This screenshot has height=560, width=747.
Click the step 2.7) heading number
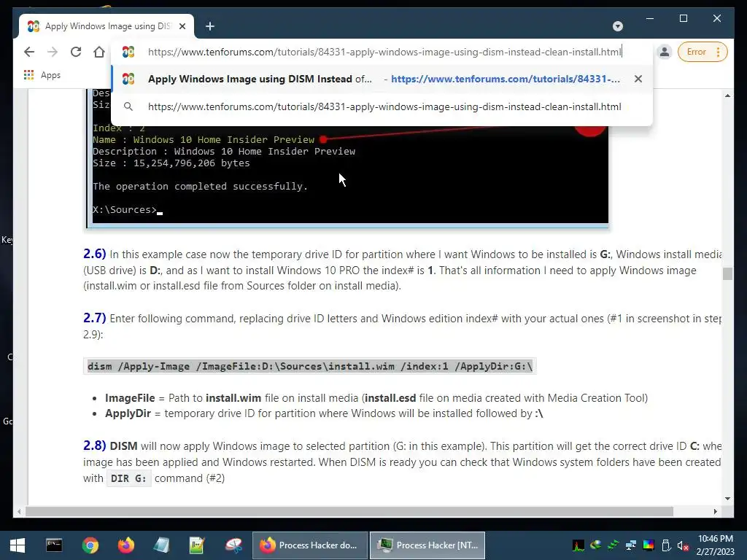(94, 318)
